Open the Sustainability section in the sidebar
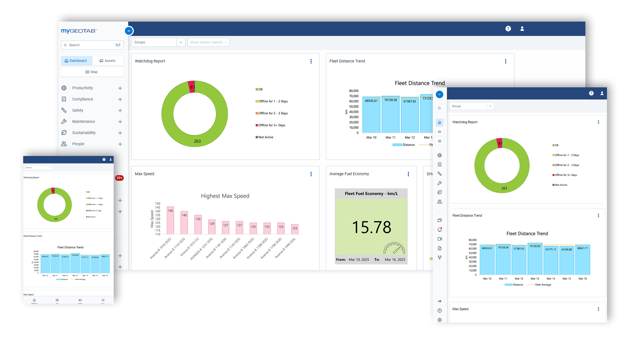 tap(84, 133)
